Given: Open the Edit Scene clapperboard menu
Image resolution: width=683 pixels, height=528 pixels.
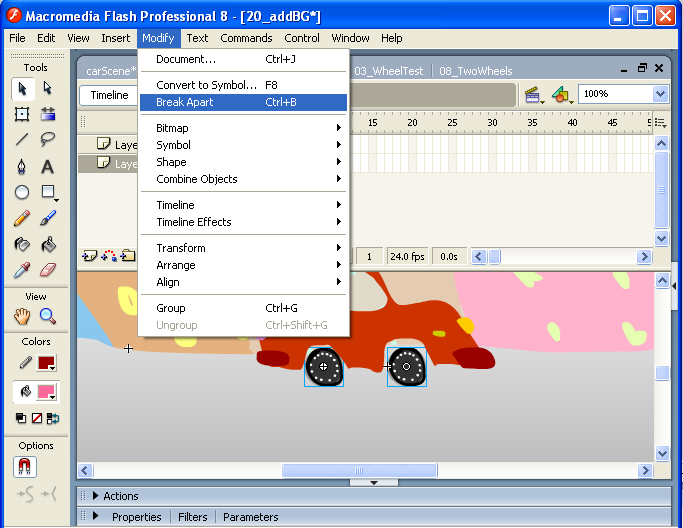Looking at the screenshot, I should [x=534, y=95].
